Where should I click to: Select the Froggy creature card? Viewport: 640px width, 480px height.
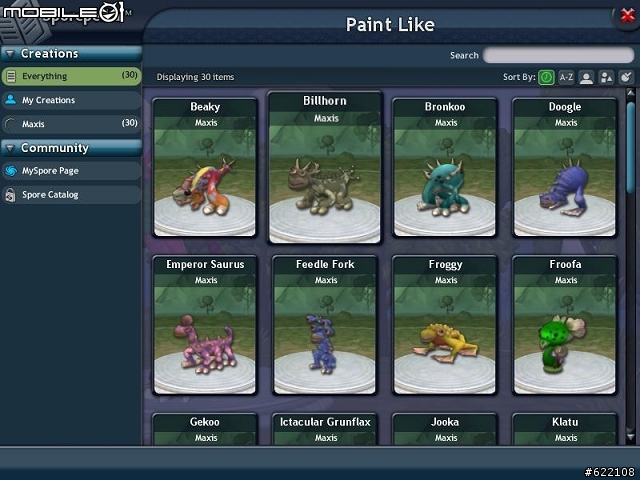[445, 325]
